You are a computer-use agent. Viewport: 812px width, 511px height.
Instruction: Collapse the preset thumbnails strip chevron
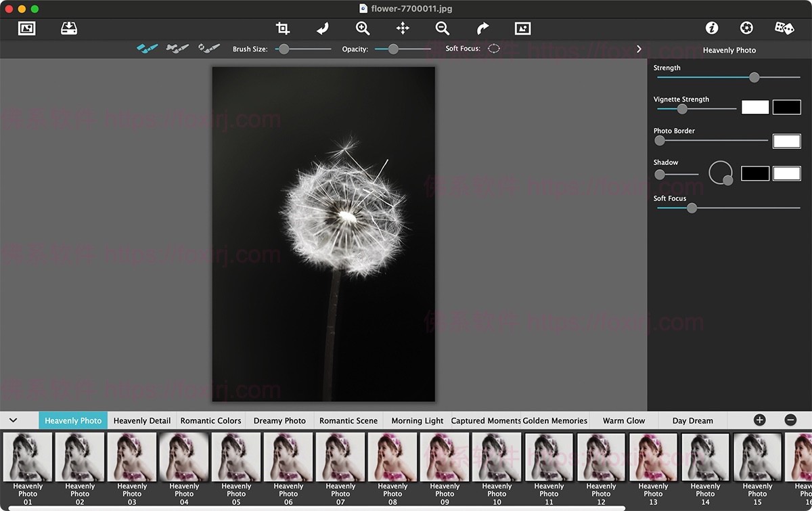pos(14,420)
